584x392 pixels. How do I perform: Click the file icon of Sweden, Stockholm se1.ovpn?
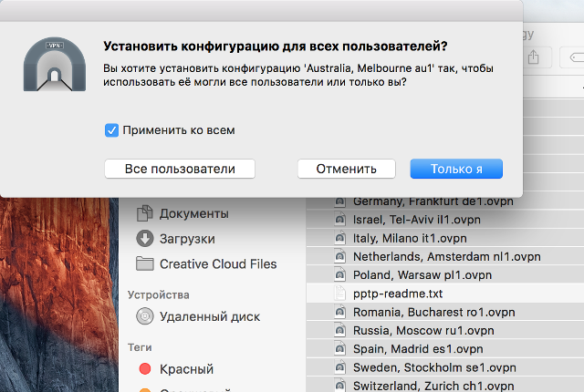(339, 367)
